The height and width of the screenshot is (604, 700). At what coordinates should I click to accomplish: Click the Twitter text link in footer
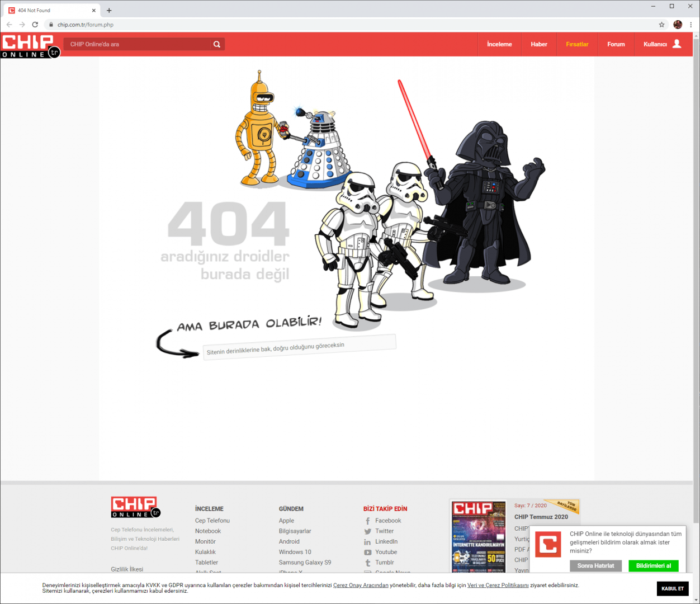[384, 531]
